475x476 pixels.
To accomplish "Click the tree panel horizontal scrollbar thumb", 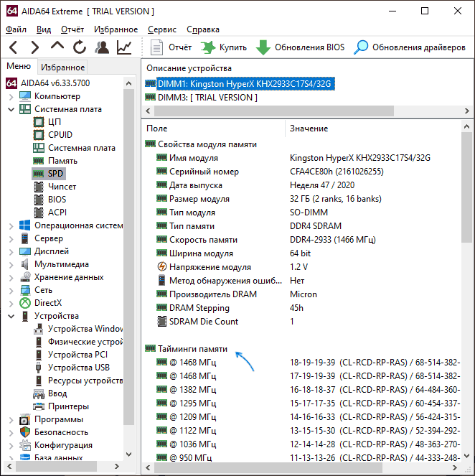I will [x=56, y=466].
